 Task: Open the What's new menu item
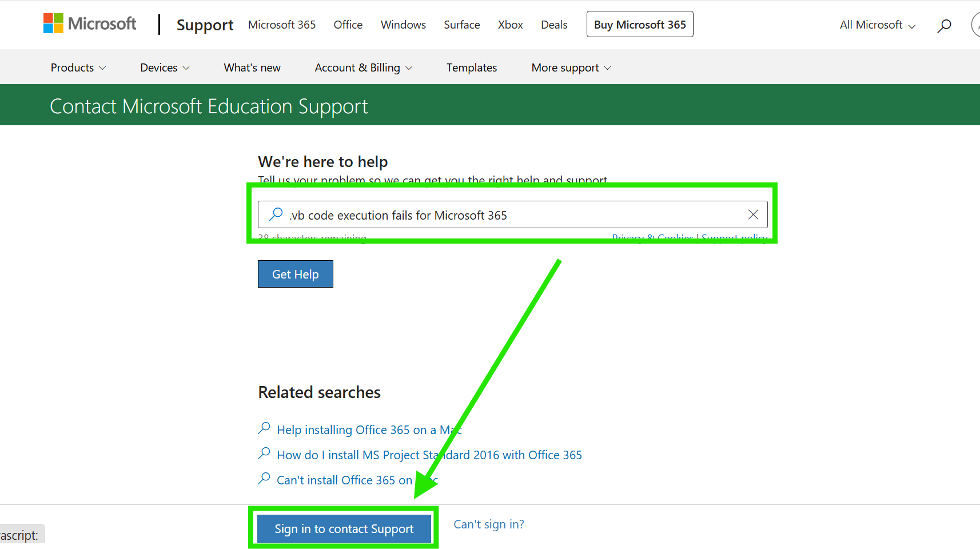(252, 67)
